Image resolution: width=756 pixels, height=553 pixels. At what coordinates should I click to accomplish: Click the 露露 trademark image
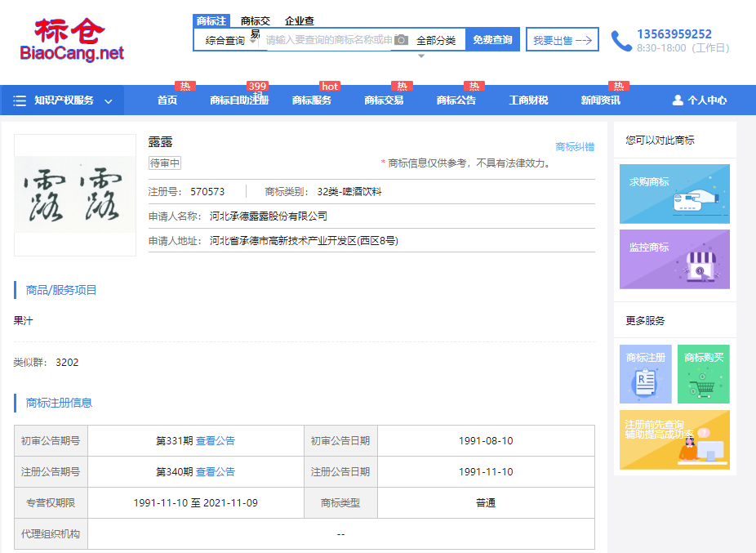pos(75,195)
